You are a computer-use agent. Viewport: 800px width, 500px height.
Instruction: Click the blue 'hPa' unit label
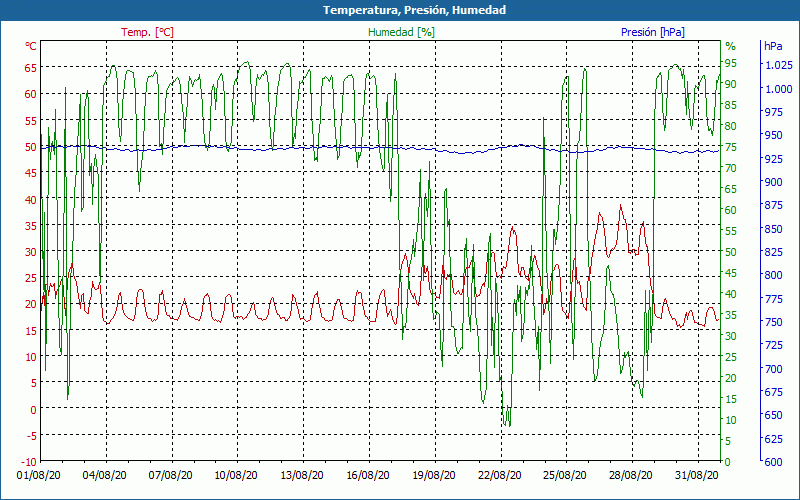(x=773, y=46)
